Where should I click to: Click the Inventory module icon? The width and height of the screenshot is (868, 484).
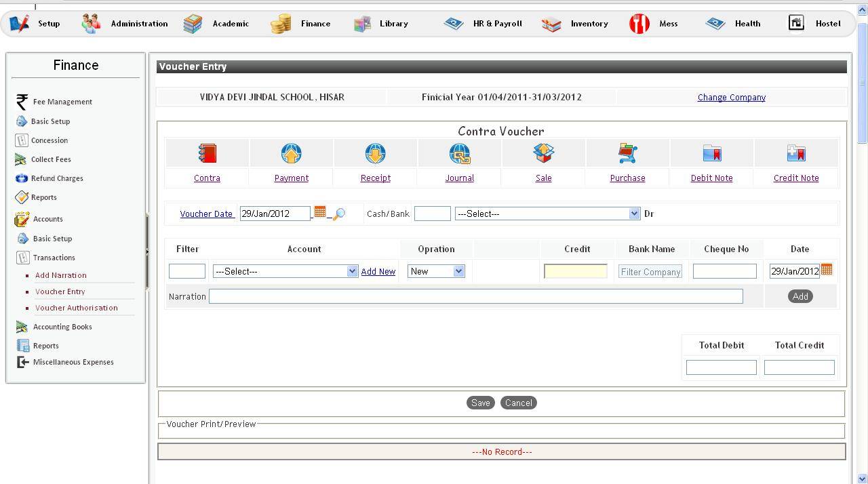point(551,24)
